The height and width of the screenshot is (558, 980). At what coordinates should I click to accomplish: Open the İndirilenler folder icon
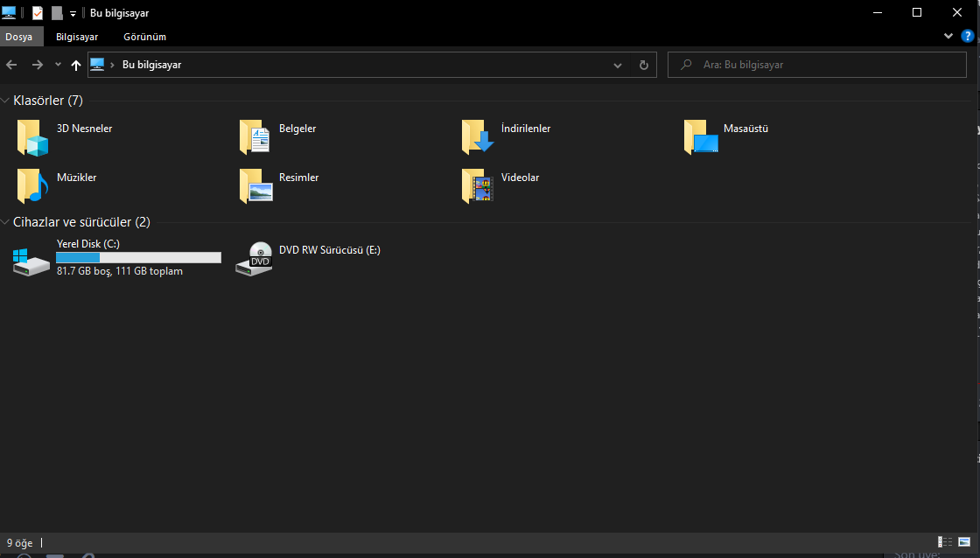tap(478, 137)
